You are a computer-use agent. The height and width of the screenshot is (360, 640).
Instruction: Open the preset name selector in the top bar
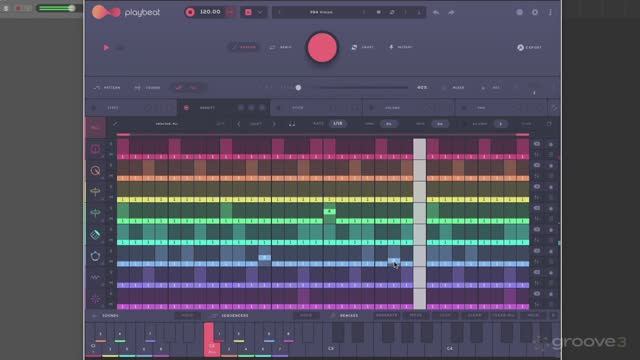pyautogui.click(x=321, y=12)
